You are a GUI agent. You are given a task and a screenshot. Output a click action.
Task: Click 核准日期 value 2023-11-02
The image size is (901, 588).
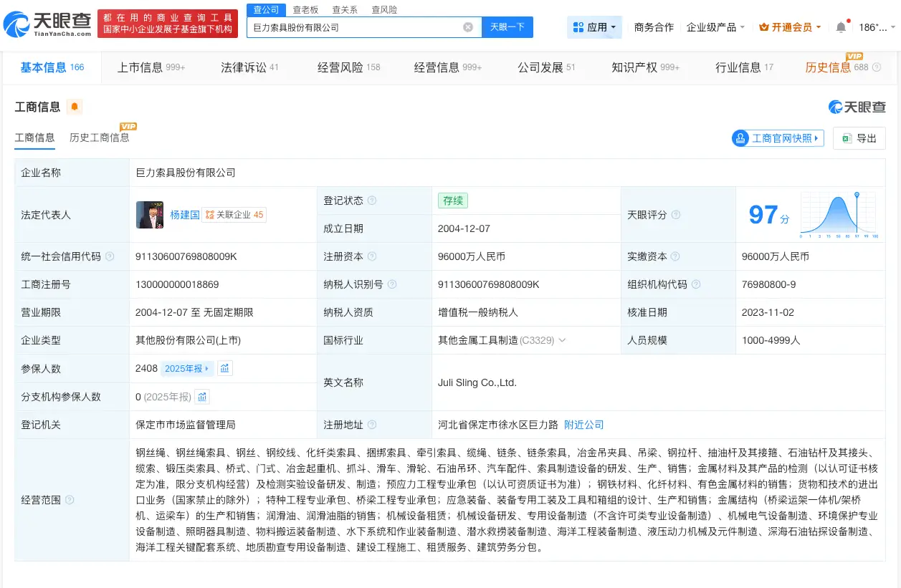pos(768,312)
